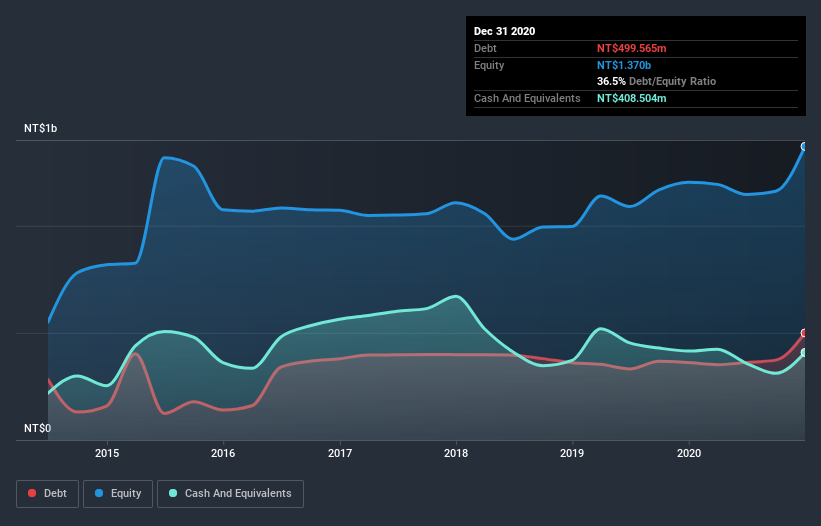Click the NT$1b y-axis label
Image resolution: width=821 pixels, height=526 pixels.
[40, 128]
